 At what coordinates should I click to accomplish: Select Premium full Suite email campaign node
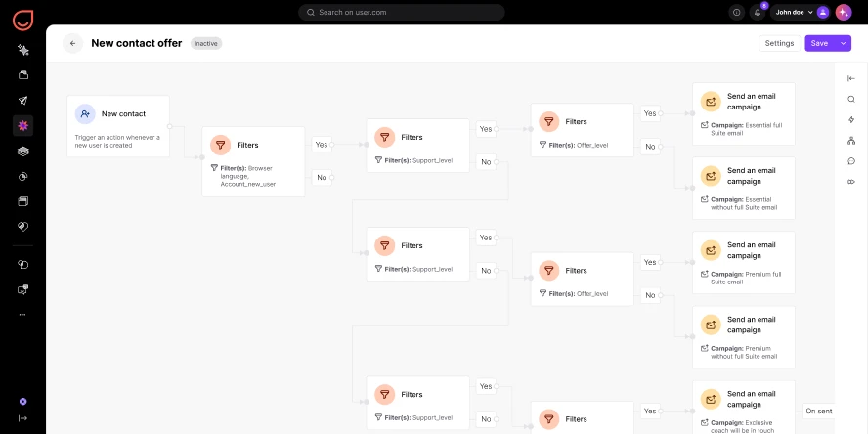(x=744, y=262)
